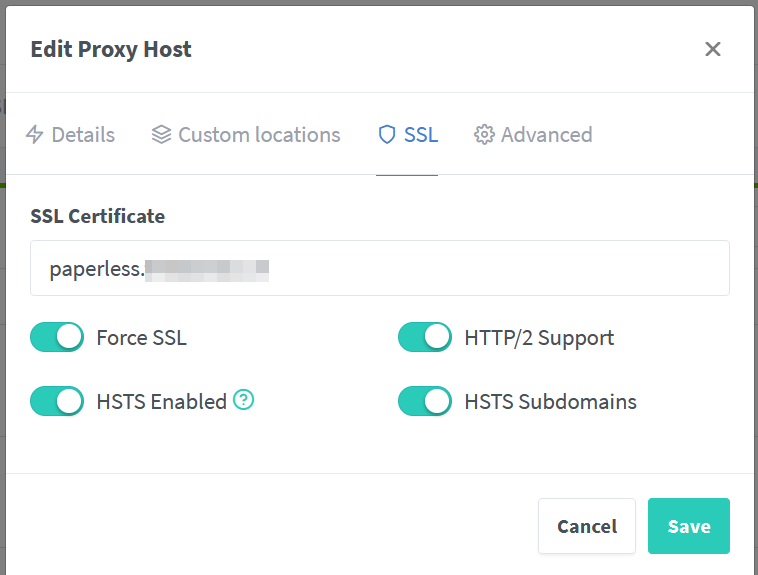Switch off the HSTS Subdomains toggle
Viewport: 758px width, 575px height.
click(x=425, y=402)
